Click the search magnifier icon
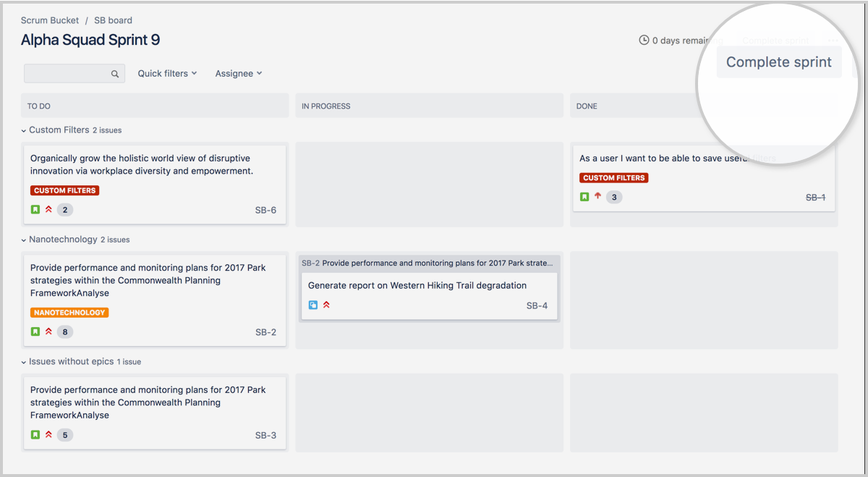The height and width of the screenshot is (477, 868). (x=115, y=73)
